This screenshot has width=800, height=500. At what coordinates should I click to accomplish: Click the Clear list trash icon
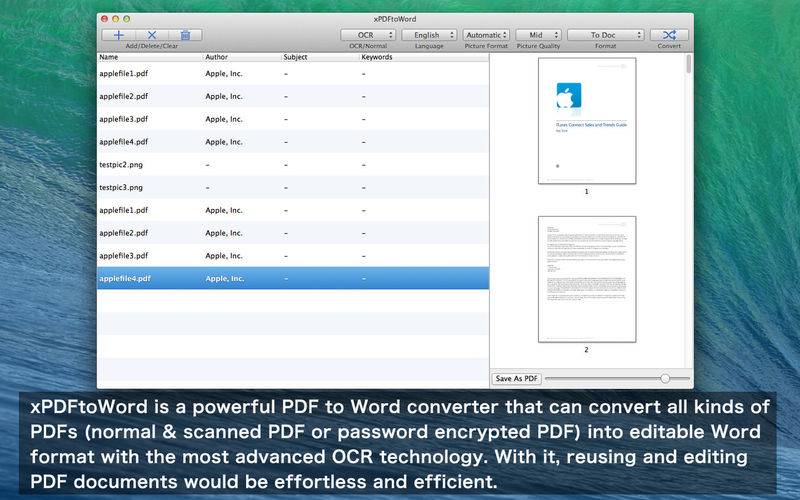185,35
